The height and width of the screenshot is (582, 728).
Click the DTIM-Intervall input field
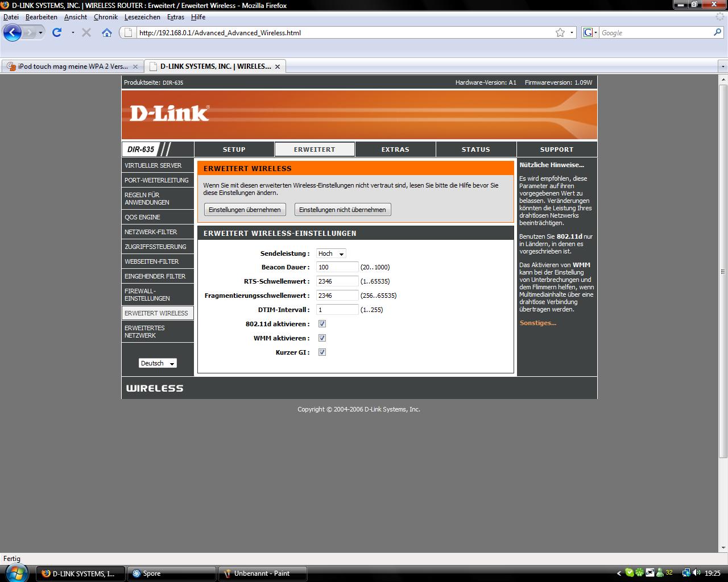tap(337, 310)
